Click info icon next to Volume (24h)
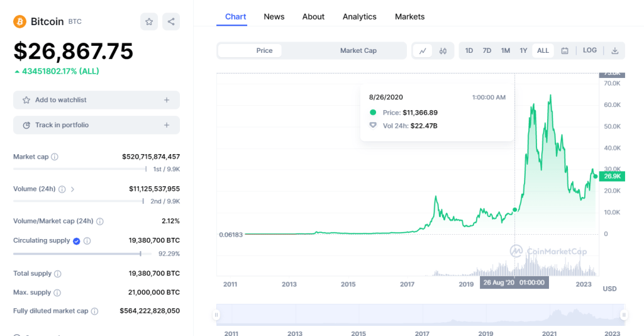 coord(62,189)
